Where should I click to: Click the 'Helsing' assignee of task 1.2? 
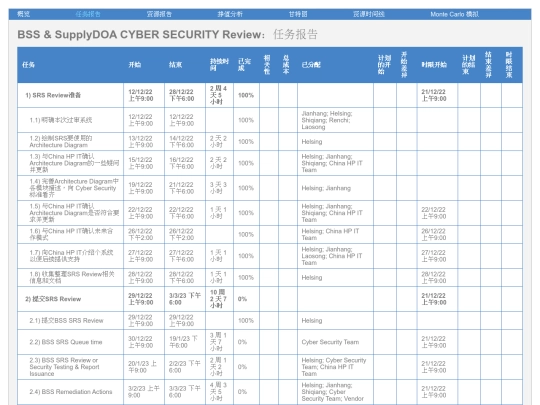pos(312,142)
